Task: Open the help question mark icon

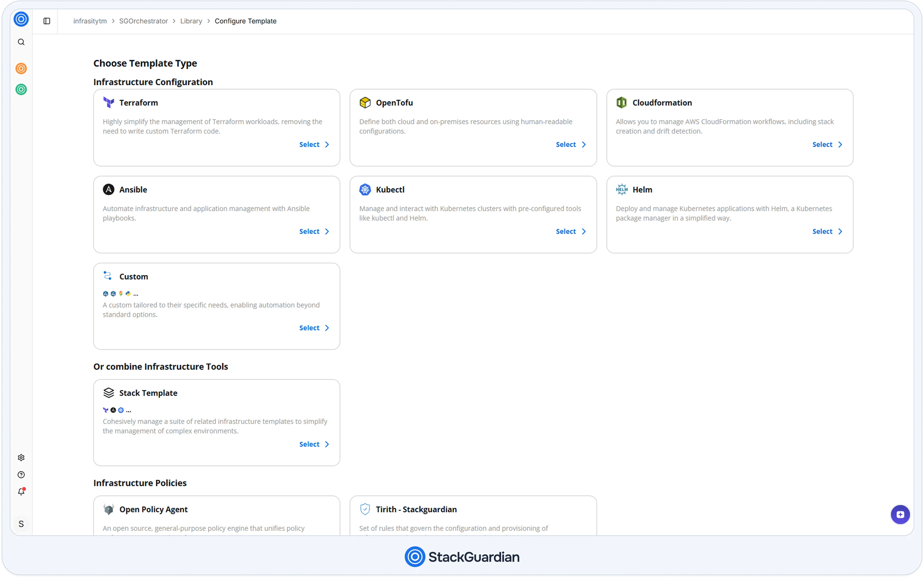Action: point(21,475)
